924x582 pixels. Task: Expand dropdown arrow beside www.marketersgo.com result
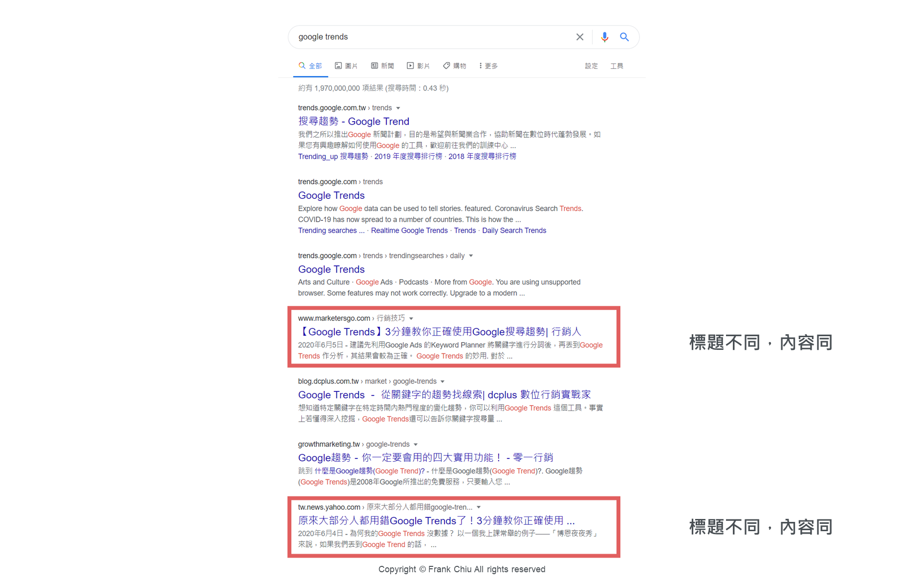(411, 319)
